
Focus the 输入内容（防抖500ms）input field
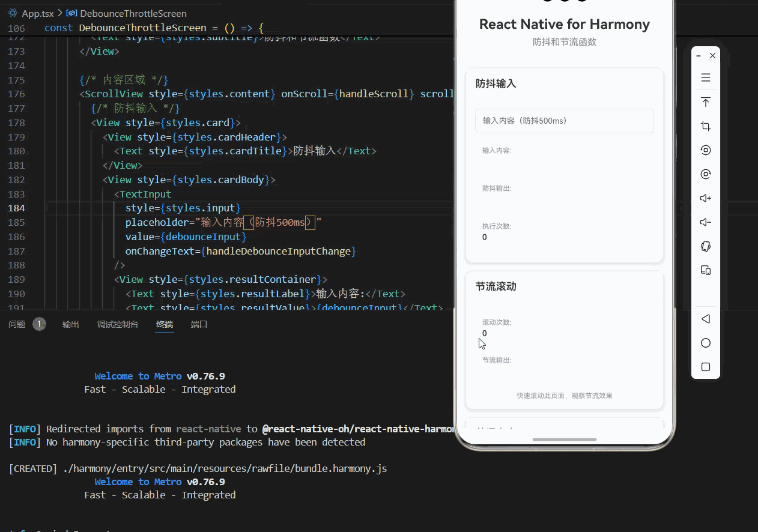564,121
